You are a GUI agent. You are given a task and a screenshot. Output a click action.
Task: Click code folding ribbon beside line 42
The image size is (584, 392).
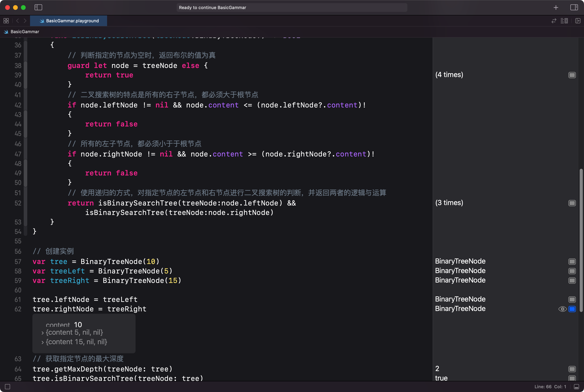(x=25, y=105)
